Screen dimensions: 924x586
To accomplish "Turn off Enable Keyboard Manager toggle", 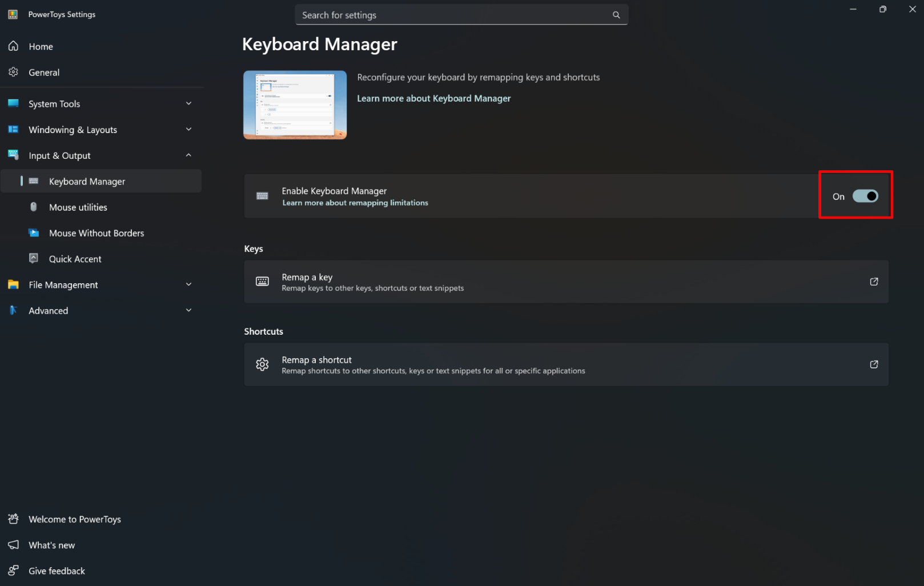I will (865, 196).
